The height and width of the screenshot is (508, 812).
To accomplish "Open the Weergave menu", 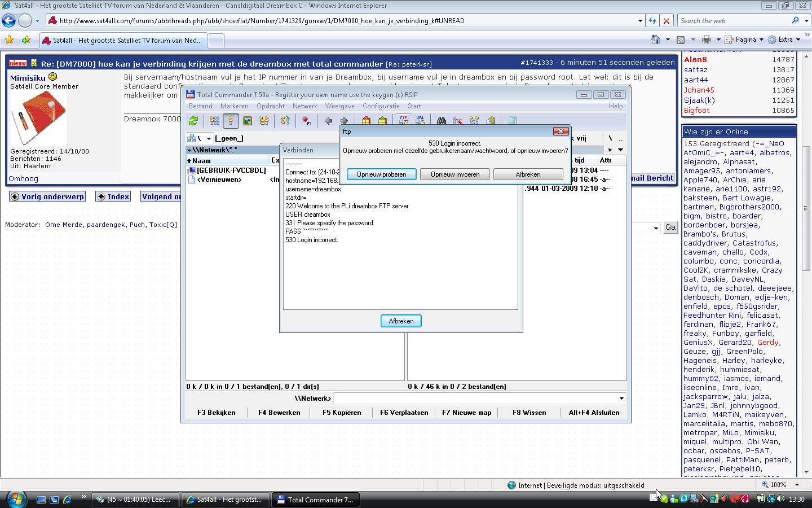I will 340,106.
